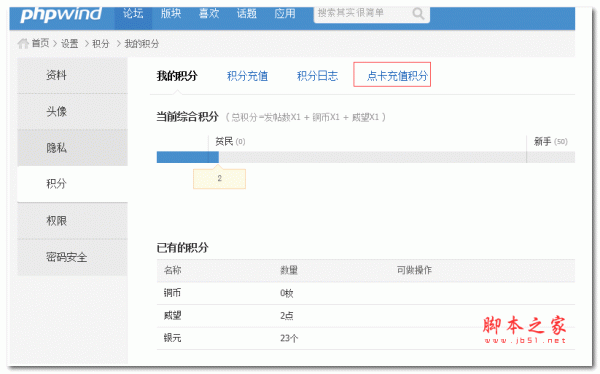Open the 版块 navigation item
This screenshot has height=374, width=600.
point(171,14)
